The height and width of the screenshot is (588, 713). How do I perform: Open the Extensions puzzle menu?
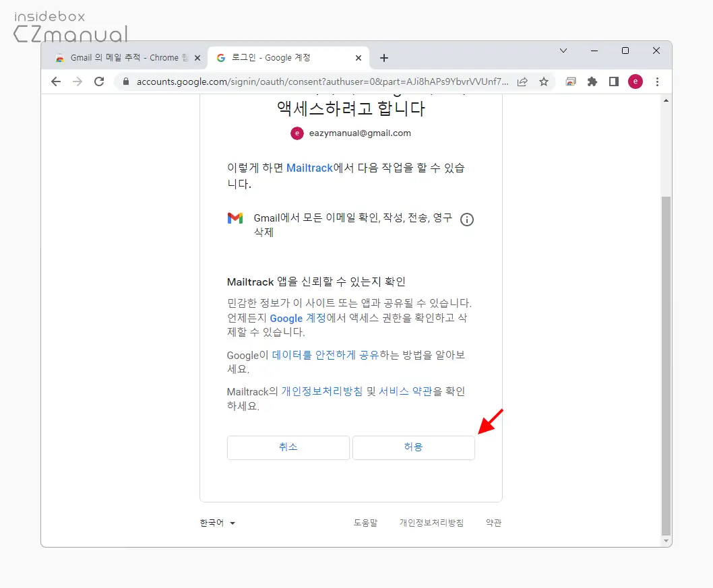(592, 81)
